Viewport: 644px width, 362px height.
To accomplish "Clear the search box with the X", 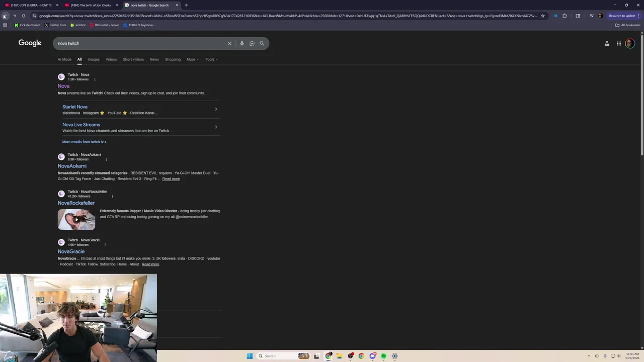I will pyautogui.click(x=229, y=43).
